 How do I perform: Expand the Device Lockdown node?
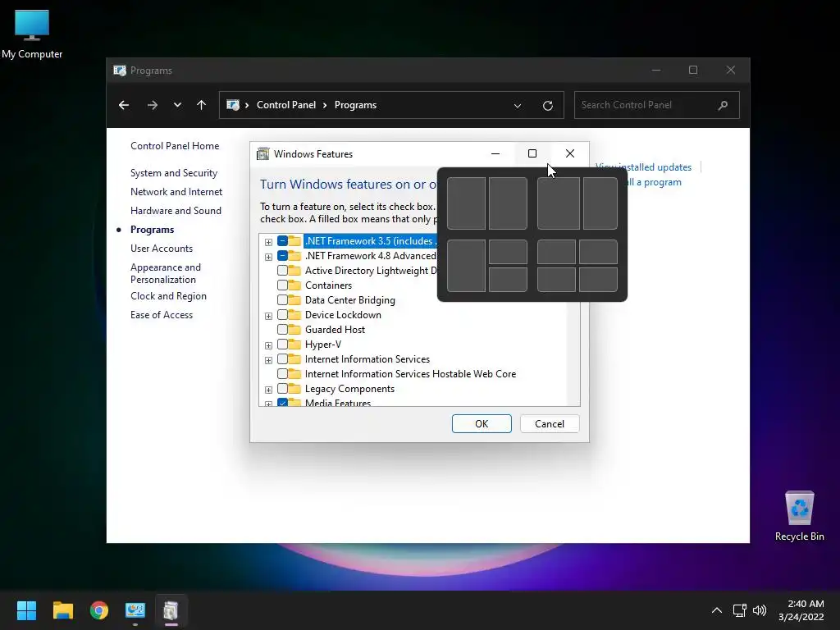268,316
